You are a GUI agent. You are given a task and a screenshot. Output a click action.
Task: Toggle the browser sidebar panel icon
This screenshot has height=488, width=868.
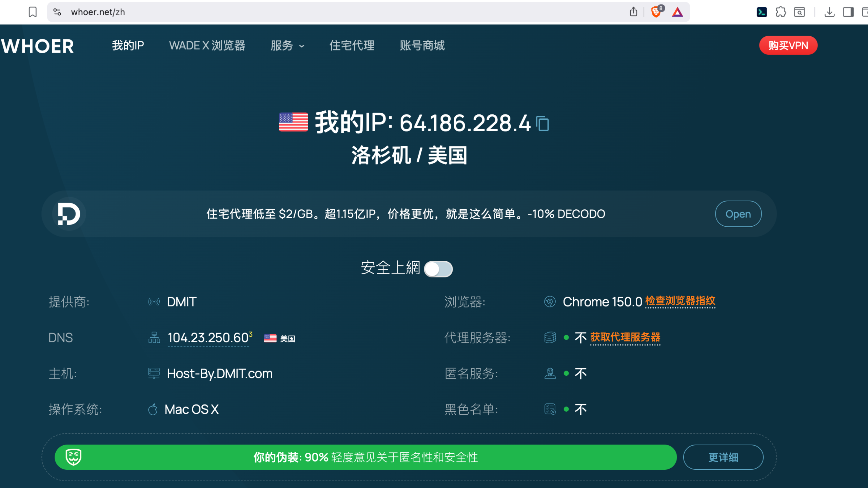tap(848, 12)
